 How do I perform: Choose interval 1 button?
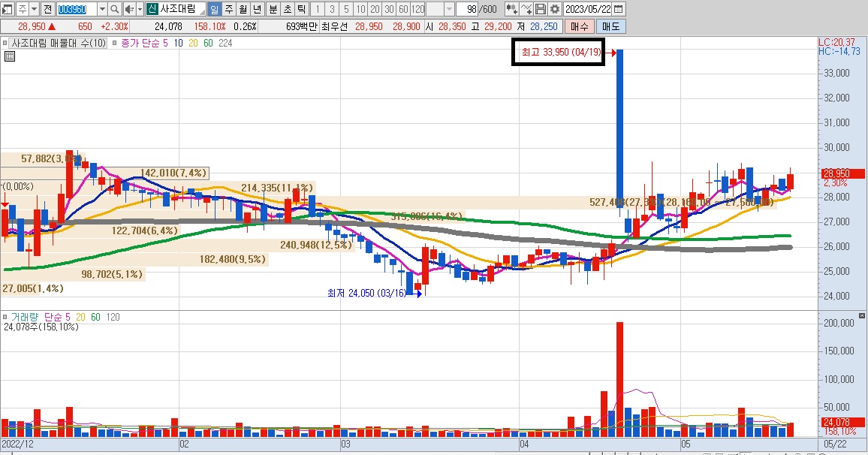tap(318, 9)
